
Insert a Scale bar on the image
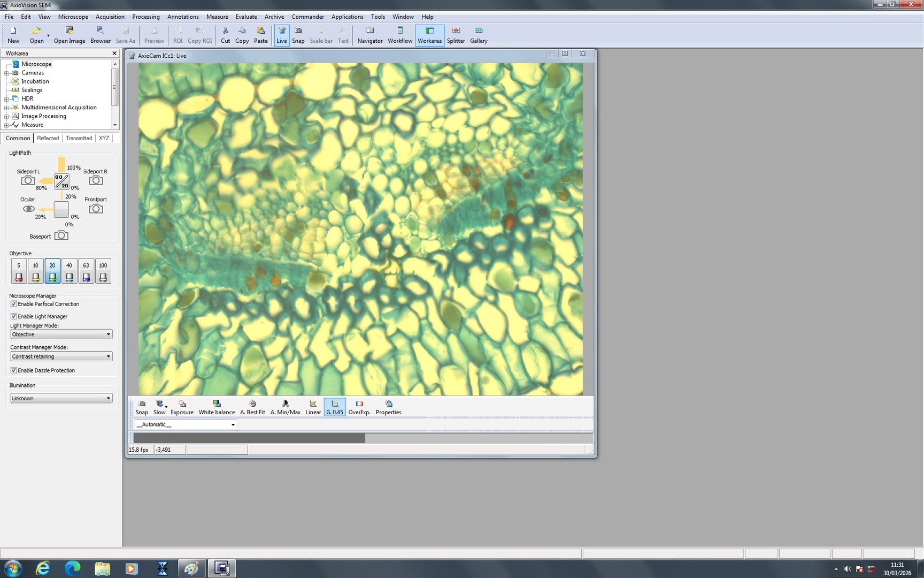tap(321, 35)
